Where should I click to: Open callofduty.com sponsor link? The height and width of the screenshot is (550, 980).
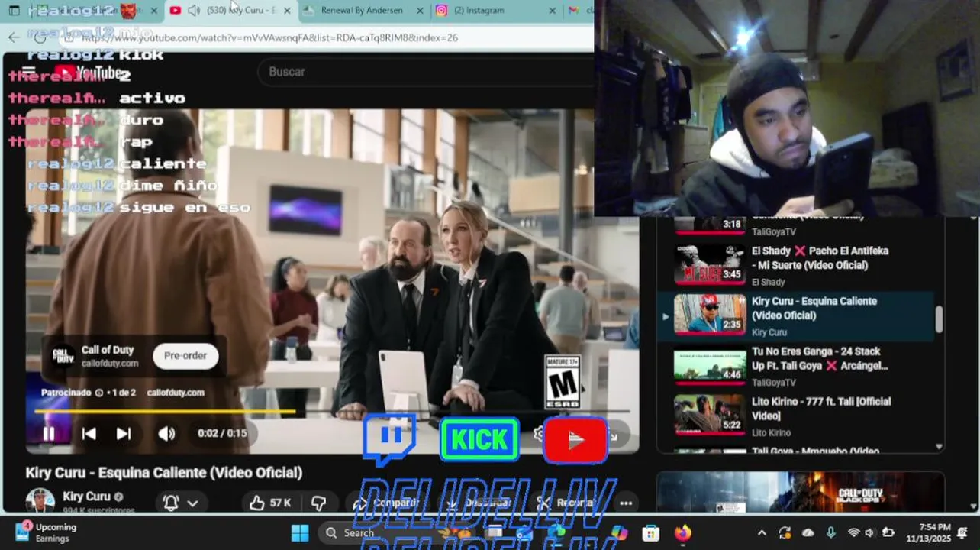tap(176, 393)
